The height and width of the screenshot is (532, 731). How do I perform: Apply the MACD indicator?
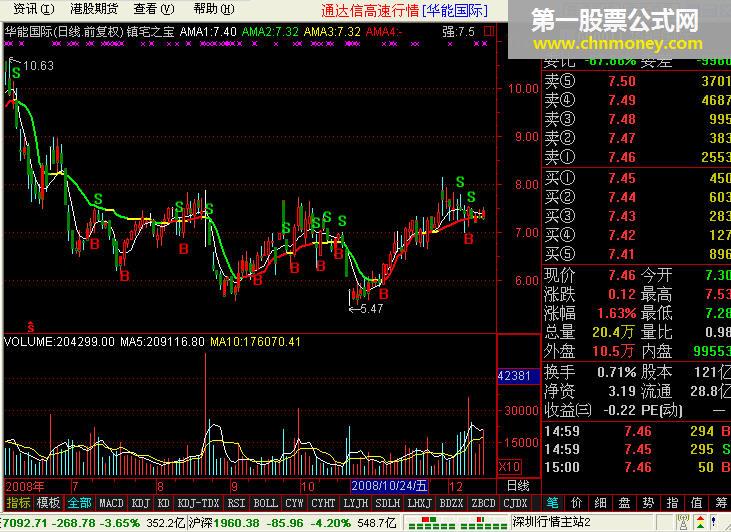111,503
